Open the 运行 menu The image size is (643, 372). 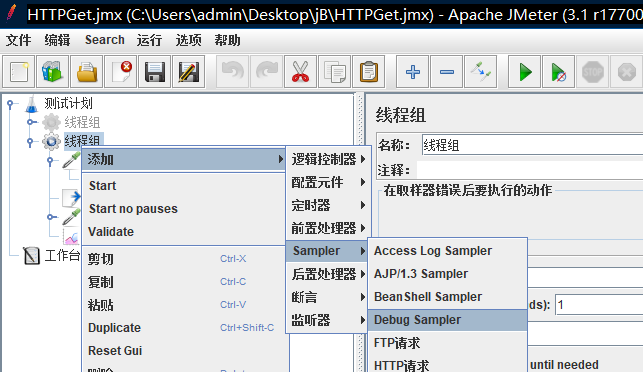(149, 40)
